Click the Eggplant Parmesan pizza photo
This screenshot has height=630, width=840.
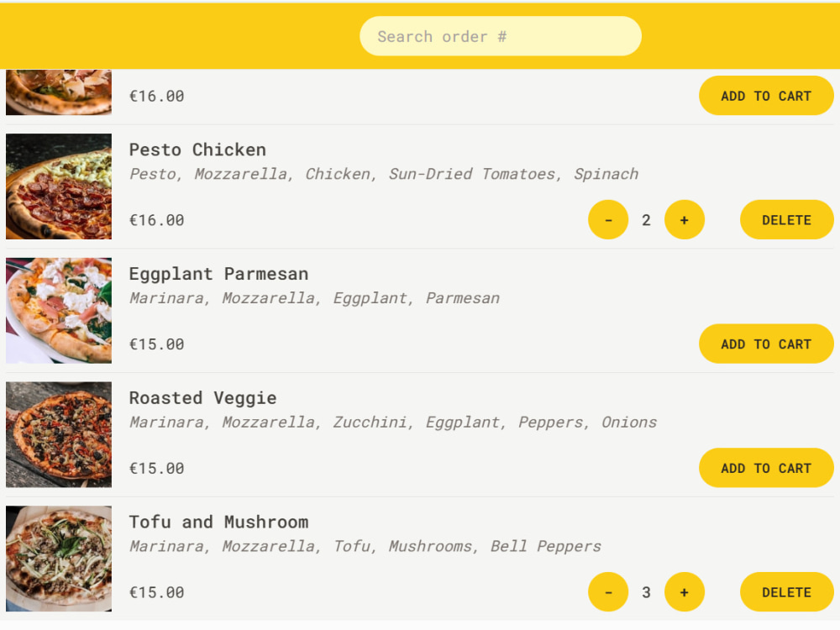(59, 311)
